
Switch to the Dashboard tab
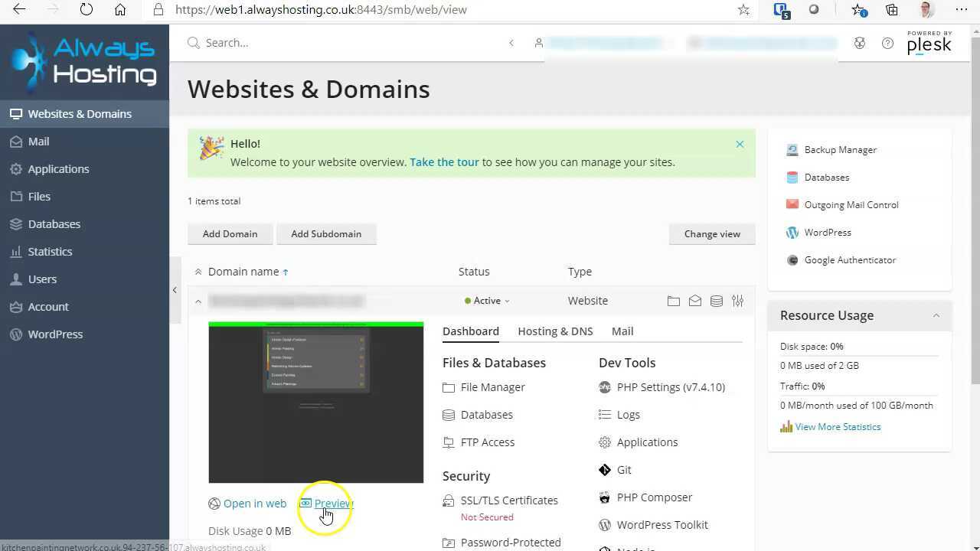471,331
